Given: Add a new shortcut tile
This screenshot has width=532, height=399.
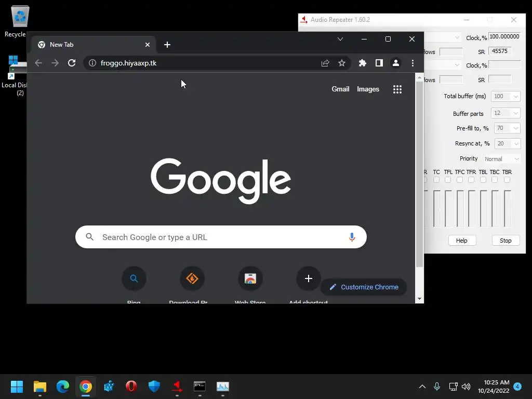Looking at the screenshot, I should click(x=309, y=278).
